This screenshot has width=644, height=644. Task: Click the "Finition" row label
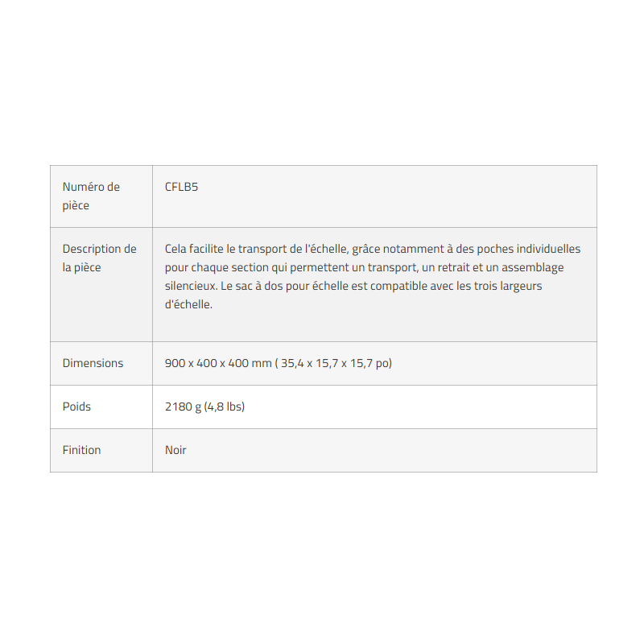tap(81, 450)
